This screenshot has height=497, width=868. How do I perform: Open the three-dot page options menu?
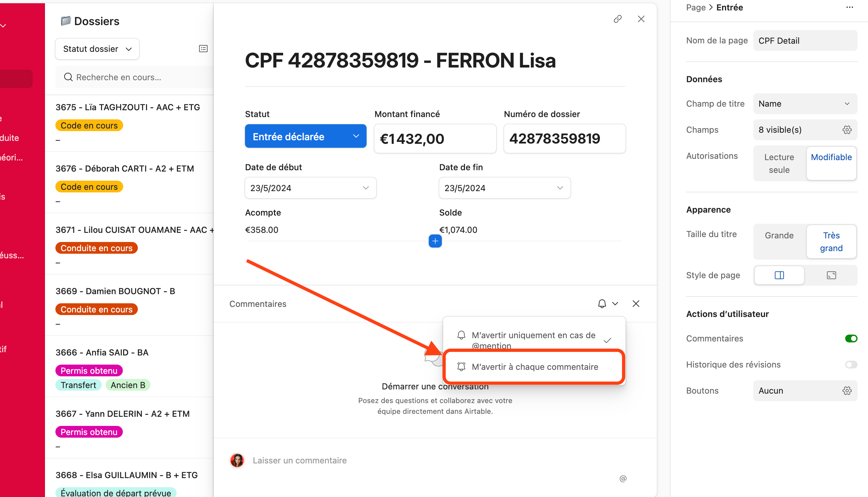coord(849,8)
